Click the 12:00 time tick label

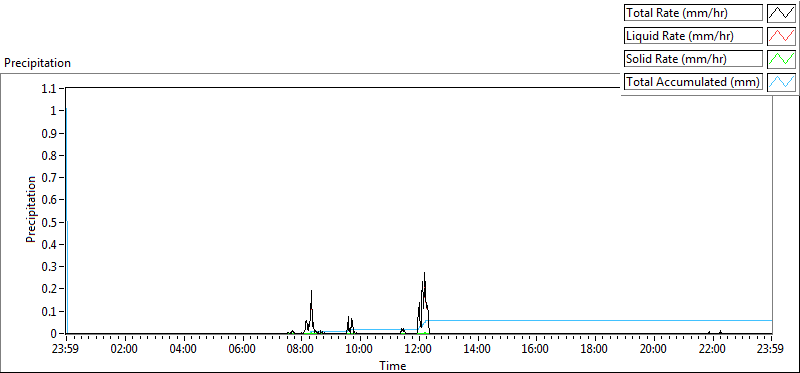[418, 350]
